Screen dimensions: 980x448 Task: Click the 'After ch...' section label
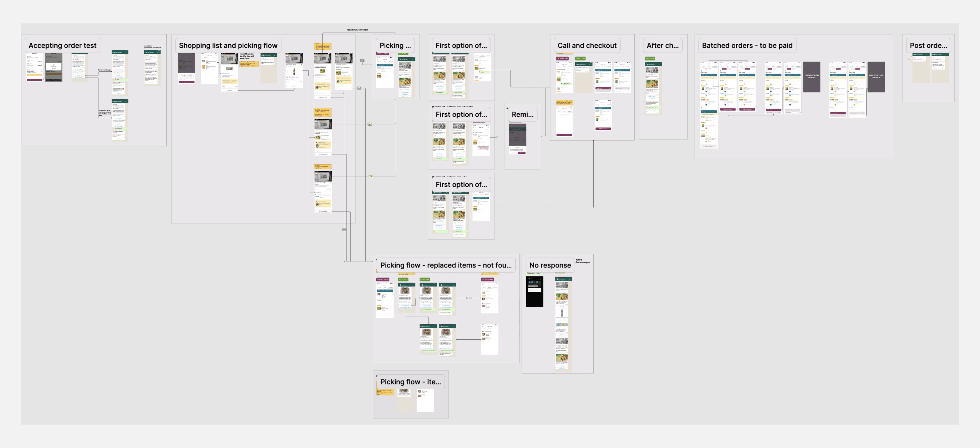tap(662, 46)
